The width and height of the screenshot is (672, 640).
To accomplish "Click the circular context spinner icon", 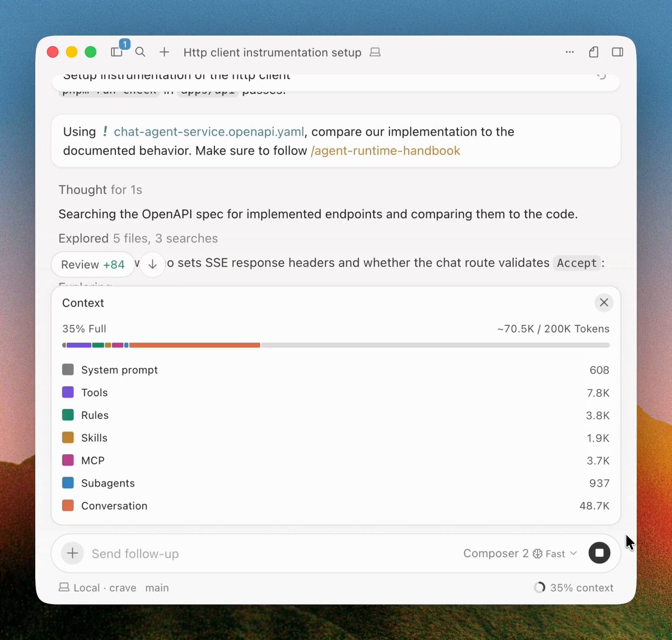I will (539, 587).
